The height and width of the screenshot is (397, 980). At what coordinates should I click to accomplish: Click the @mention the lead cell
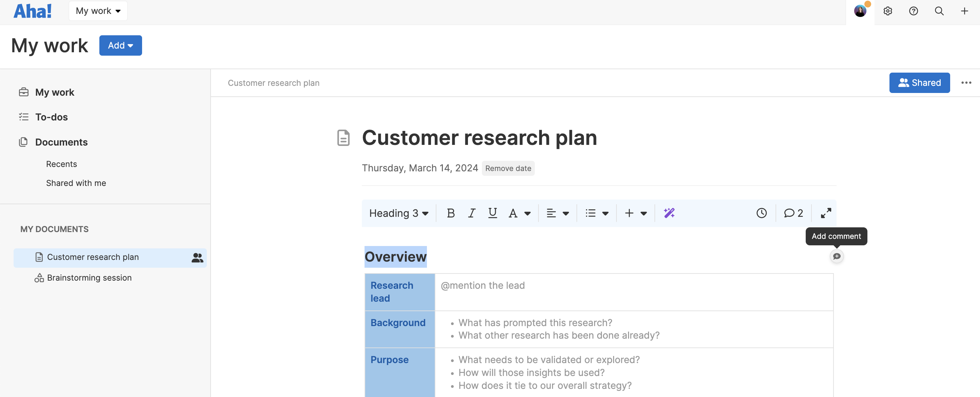pos(634,291)
